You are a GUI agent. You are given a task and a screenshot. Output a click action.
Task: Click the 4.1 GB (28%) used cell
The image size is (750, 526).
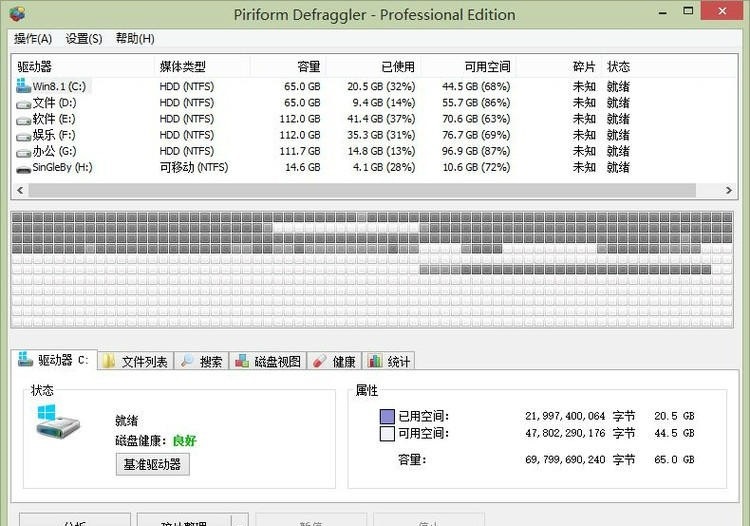[384, 167]
